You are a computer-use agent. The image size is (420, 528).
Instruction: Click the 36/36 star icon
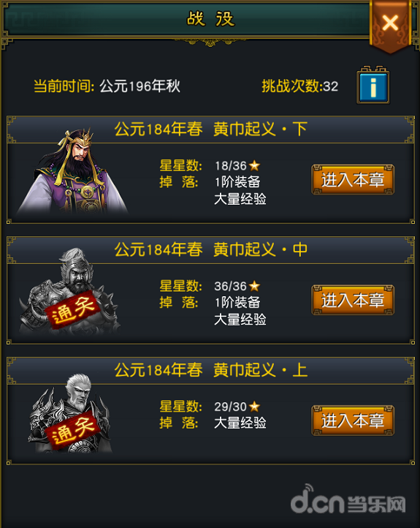tap(254, 286)
